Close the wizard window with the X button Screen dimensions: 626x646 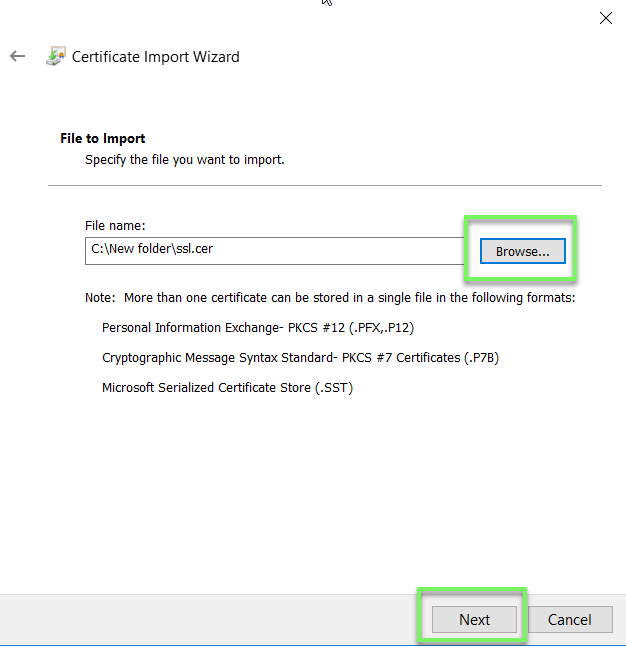[x=605, y=18]
